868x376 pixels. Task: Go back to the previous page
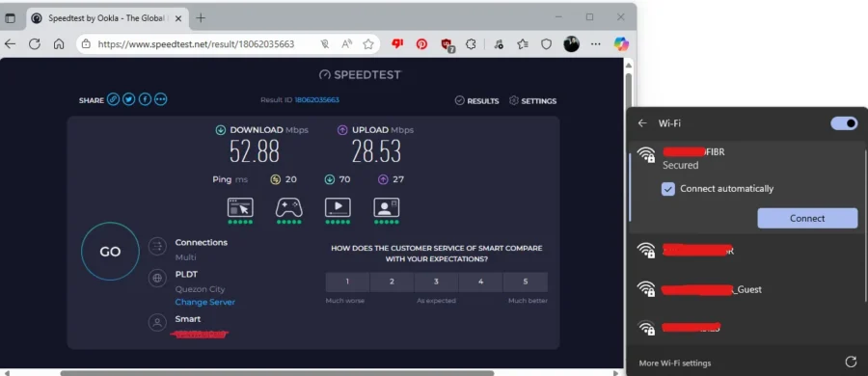tap(10, 44)
